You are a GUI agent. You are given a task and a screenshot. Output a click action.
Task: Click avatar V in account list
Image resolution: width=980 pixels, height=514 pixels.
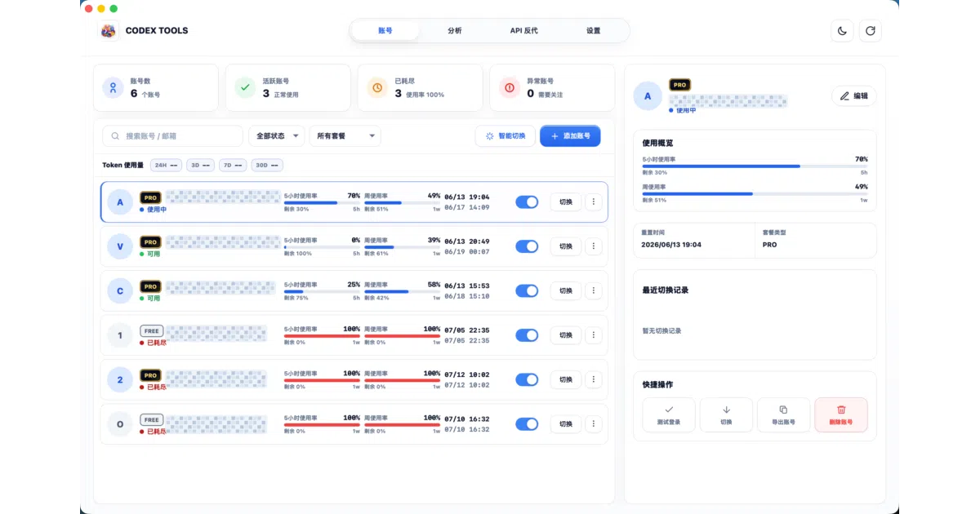pos(120,246)
